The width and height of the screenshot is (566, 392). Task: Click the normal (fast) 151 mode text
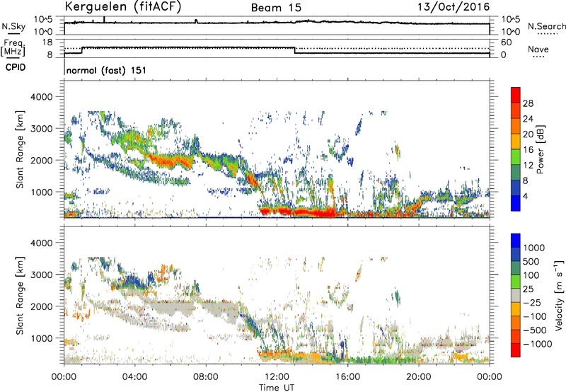pos(106,70)
